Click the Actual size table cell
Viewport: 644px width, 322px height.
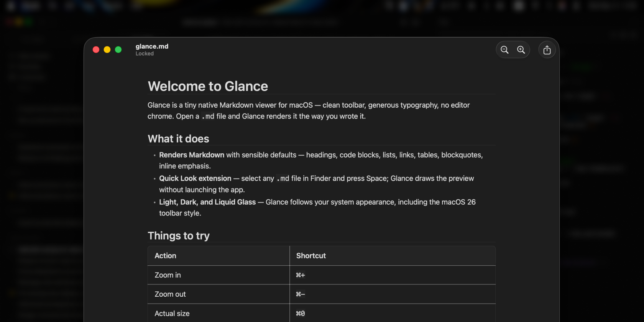[x=219, y=314]
